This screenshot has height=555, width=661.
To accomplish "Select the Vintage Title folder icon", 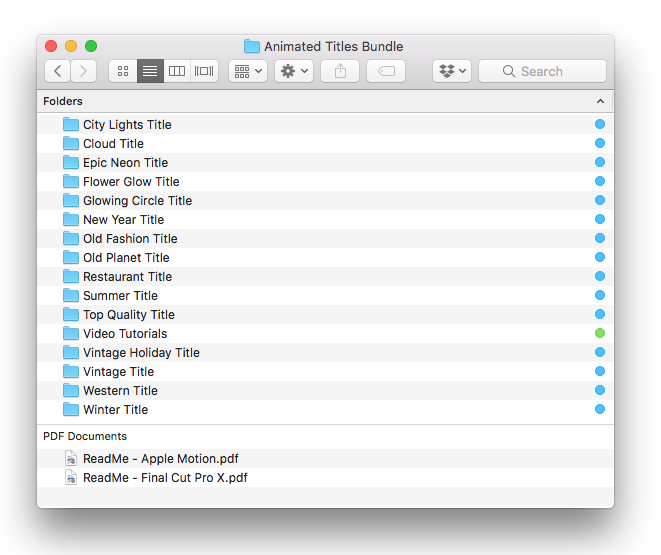I will [x=71, y=371].
